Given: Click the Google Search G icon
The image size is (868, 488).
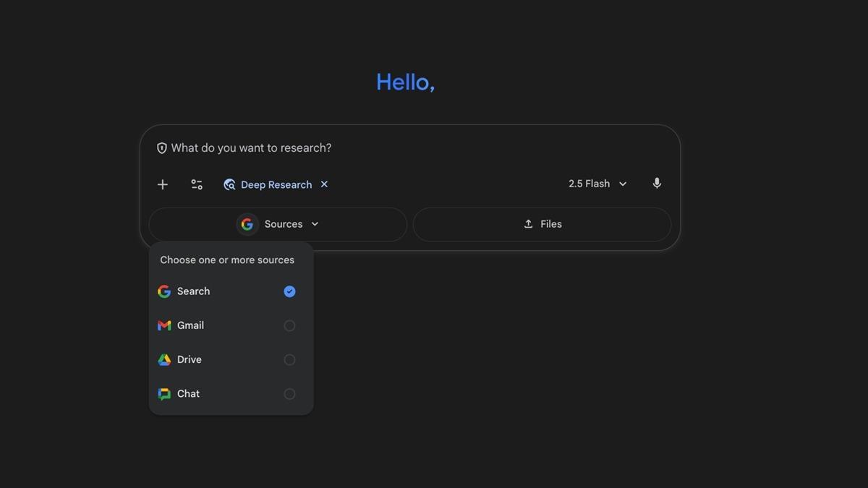Looking at the screenshot, I should (x=164, y=291).
